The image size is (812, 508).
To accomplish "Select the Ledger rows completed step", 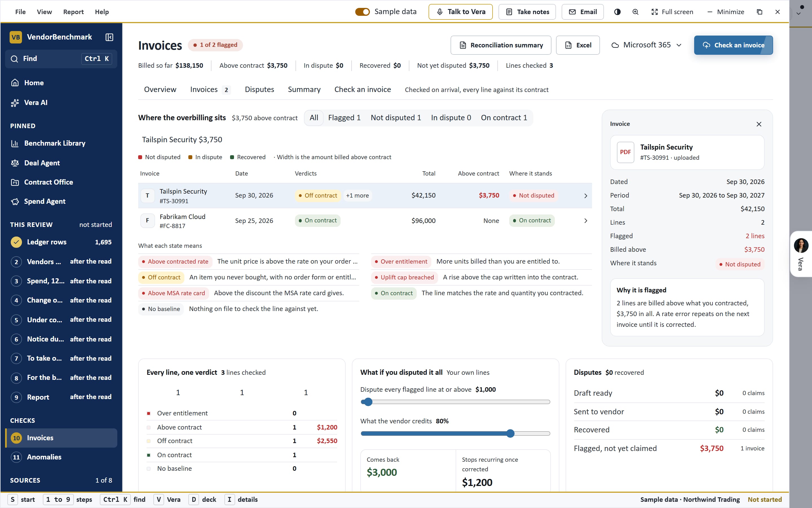I will coord(61,242).
